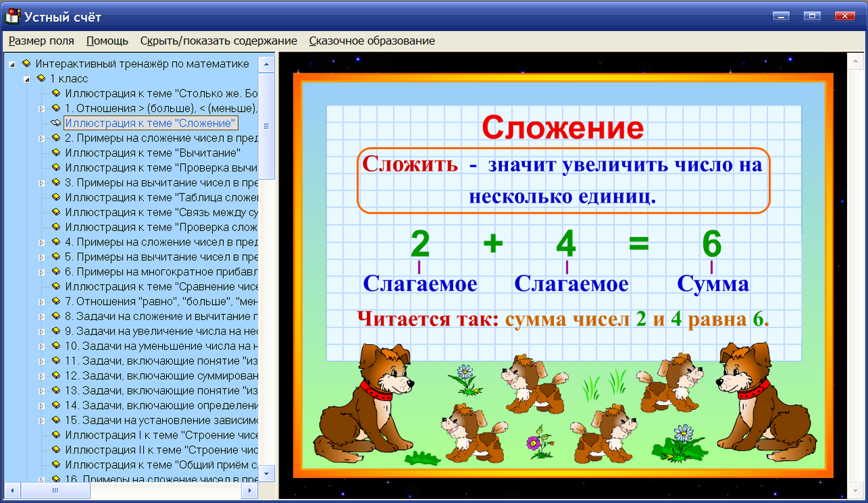
Task: Click the book icon for "Таблица сложения" illustration
Action: [x=56, y=197]
